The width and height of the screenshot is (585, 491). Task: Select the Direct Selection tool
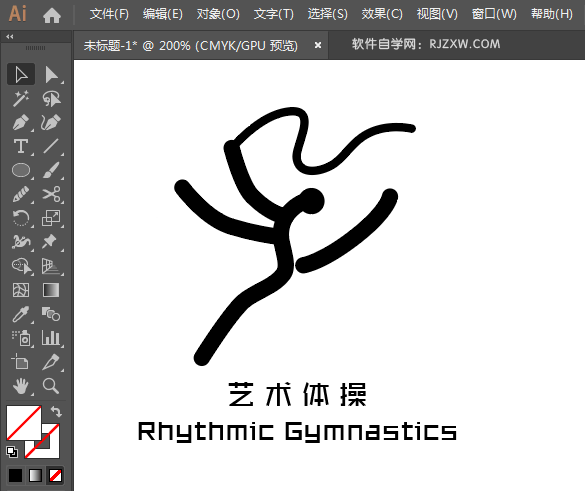click(51, 75)
